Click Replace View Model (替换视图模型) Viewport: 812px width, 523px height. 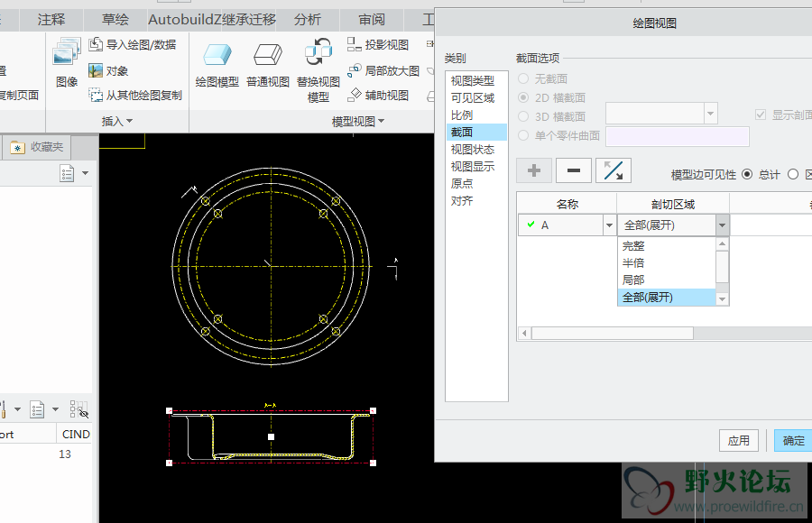click(318, 70)
